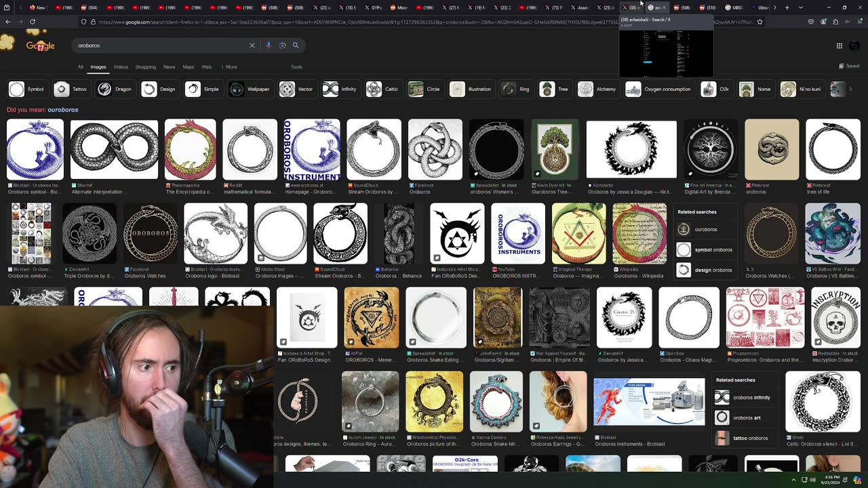This screenshot has width=868, height=488.
Task: Select the Symbol filter chip
Action: pos(26,89)
